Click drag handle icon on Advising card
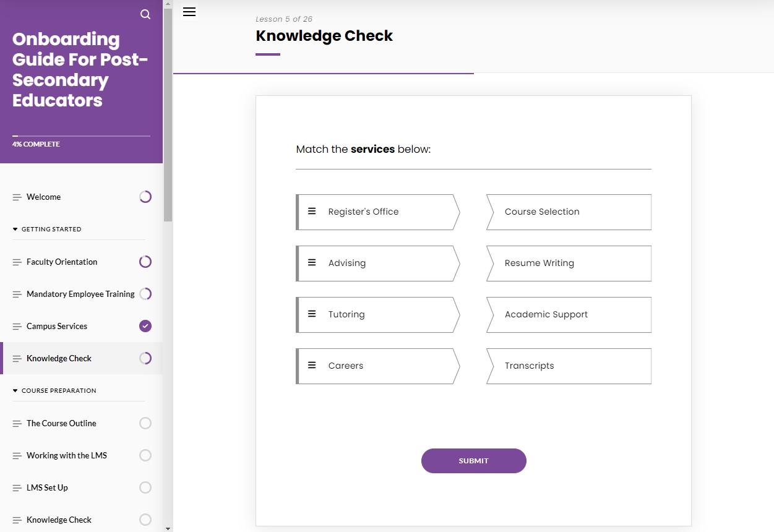The height and width of the screenshot is (532, 774). [x=312, y=263]
